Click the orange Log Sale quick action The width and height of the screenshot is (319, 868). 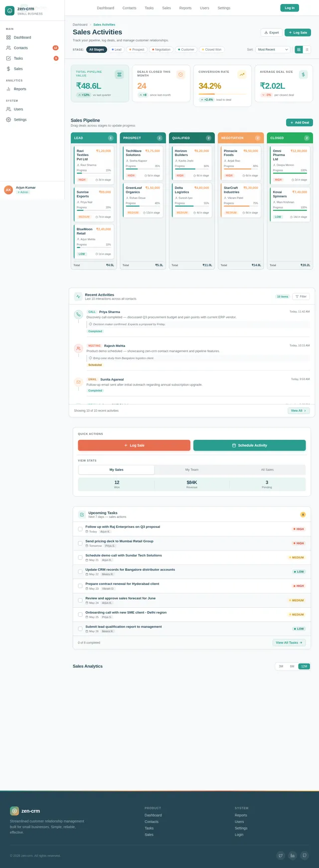[x=134, y=445]
